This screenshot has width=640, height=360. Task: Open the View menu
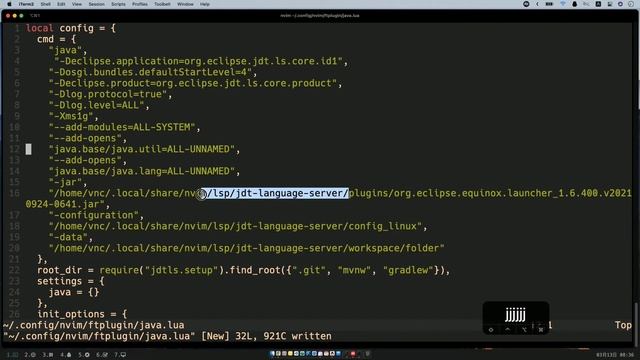click(x=77, y=4)
